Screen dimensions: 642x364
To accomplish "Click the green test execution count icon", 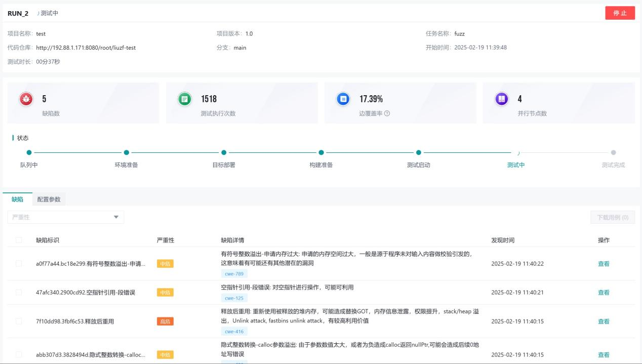I will [185, 99].
